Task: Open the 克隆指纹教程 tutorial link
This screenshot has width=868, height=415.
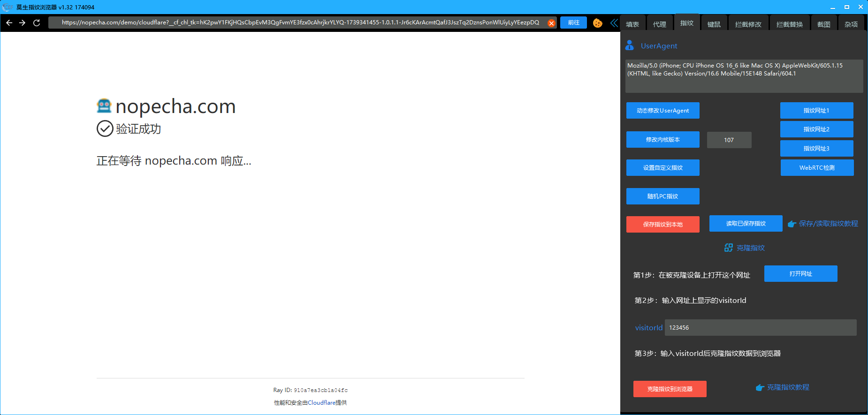Action: pyautogui.click(x=788, y=387)
